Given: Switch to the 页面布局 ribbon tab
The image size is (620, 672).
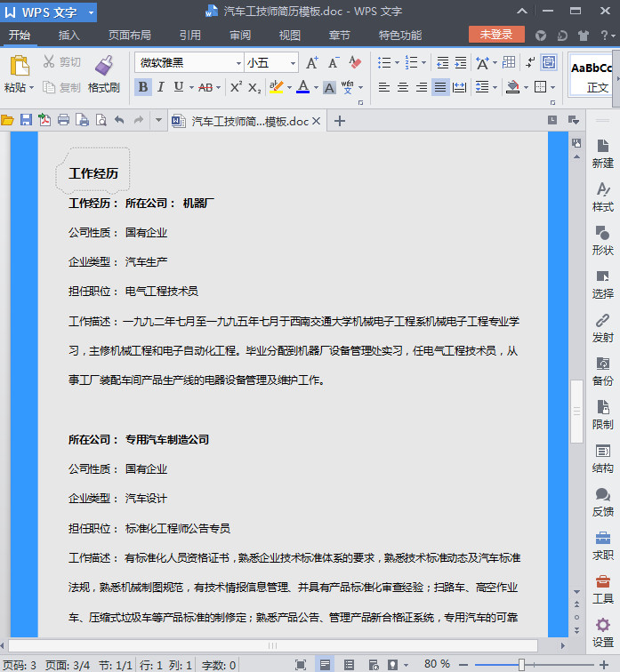Looking at the screenshot, I should tap(130, 36).
